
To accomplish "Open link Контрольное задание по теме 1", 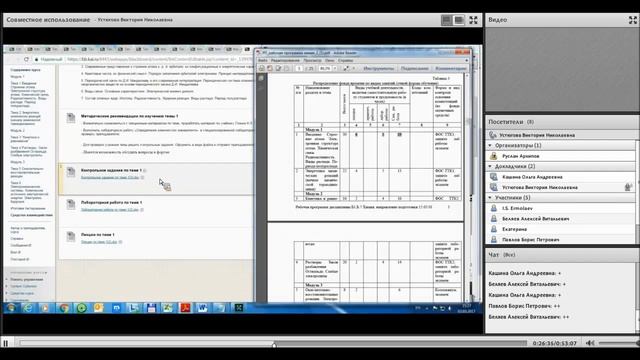I will (110, 178).
